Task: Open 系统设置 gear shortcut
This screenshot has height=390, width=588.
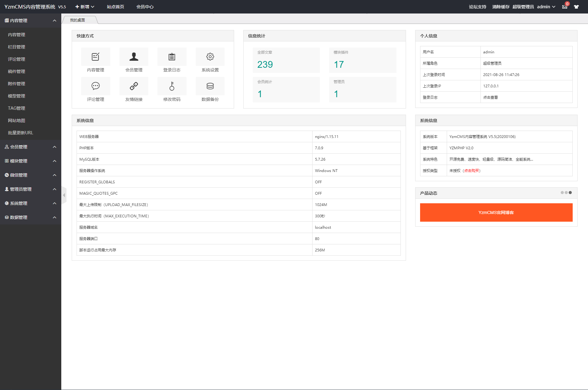Action: click(x=210, y=57)
